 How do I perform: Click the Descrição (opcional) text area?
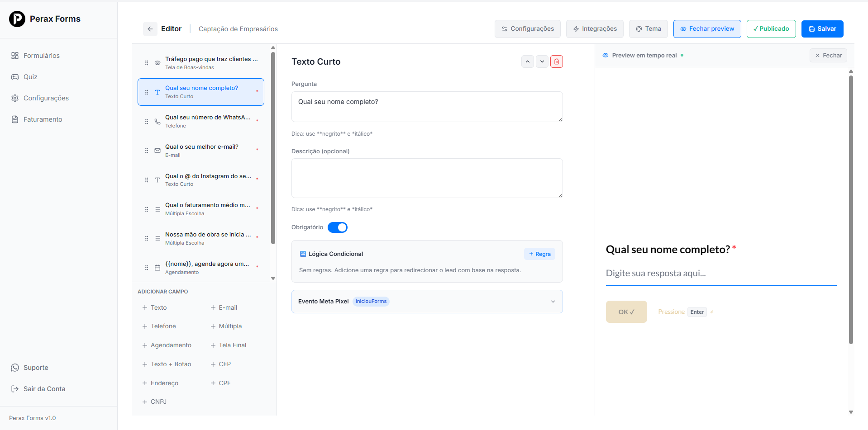pyautogui.click(x=427, y=178)
